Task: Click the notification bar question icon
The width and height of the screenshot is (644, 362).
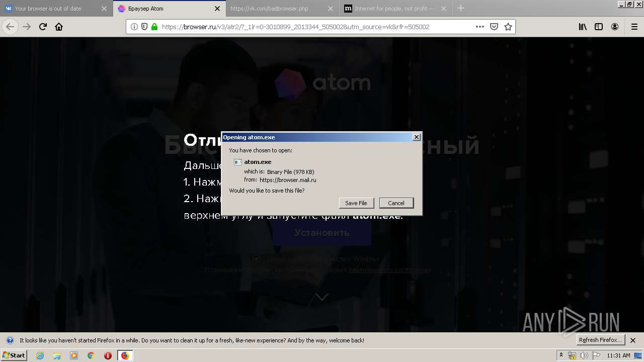Action: tap(10, 340)
